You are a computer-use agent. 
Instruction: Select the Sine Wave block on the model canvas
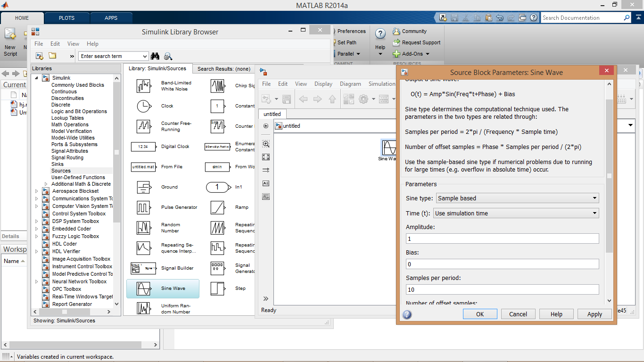(390, 148)
